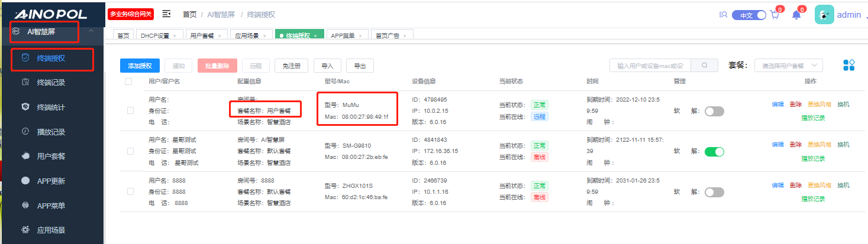Select all rows with the header checkbox

point(128,81)
